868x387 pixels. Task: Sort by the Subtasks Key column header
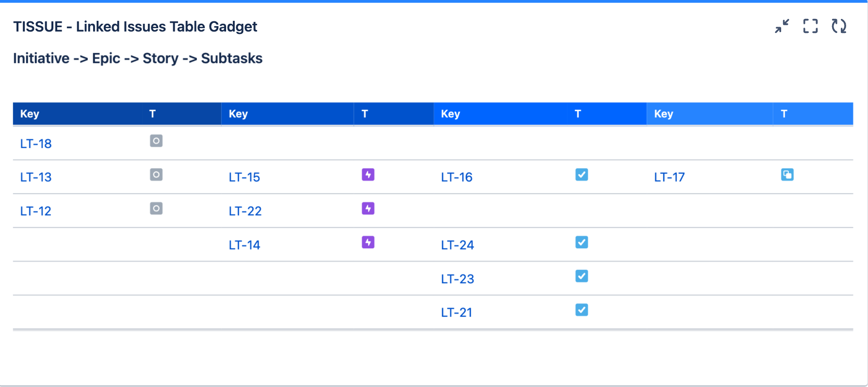(663, 114)
